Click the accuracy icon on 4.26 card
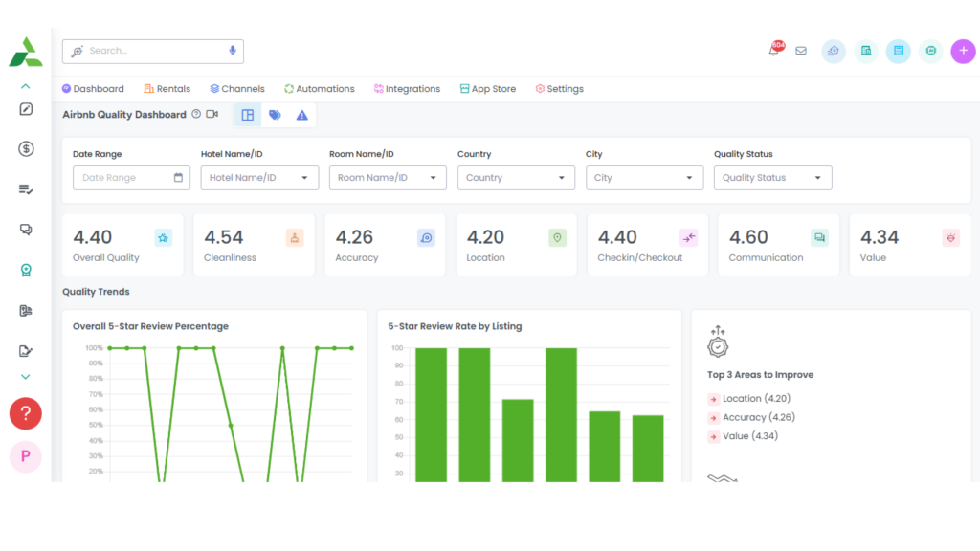Viewport: 980px width, 551px height. coord(426,238)
